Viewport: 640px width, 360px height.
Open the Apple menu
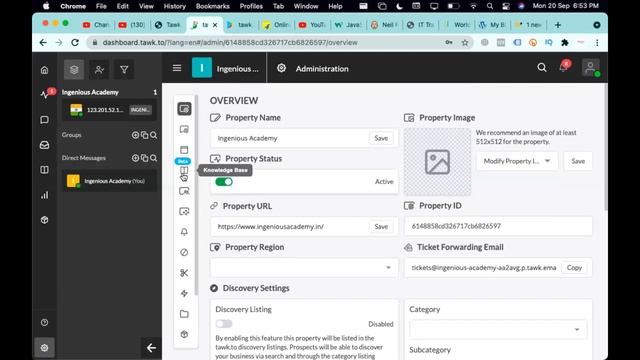(x=46, y=6)
